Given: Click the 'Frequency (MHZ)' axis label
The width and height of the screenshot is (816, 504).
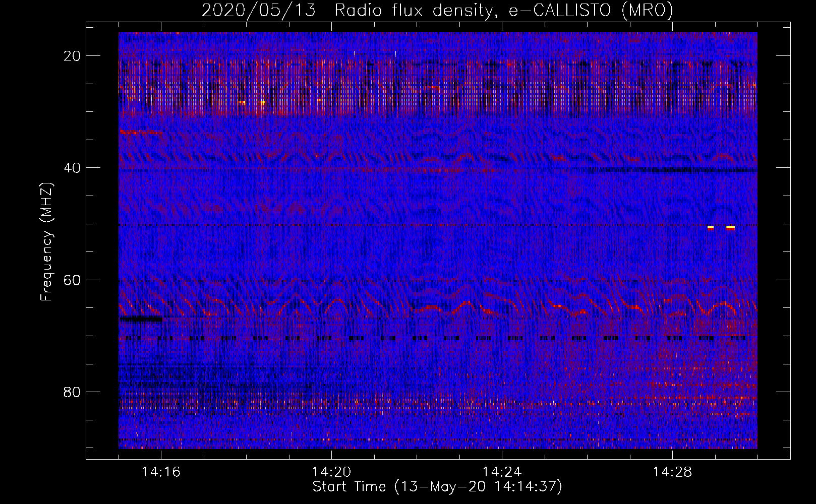Looking at the screenshot, I should [x=46, y=242].
